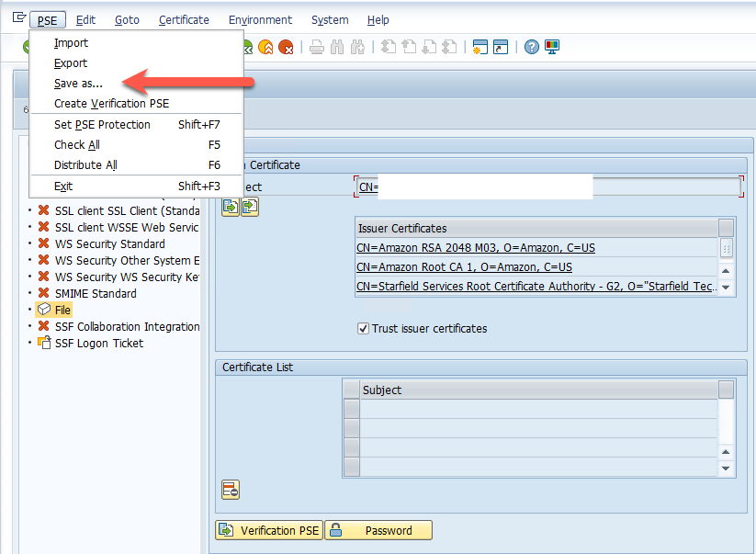Click the Generate Shortcut toolbar icon

tap(500, 48)
